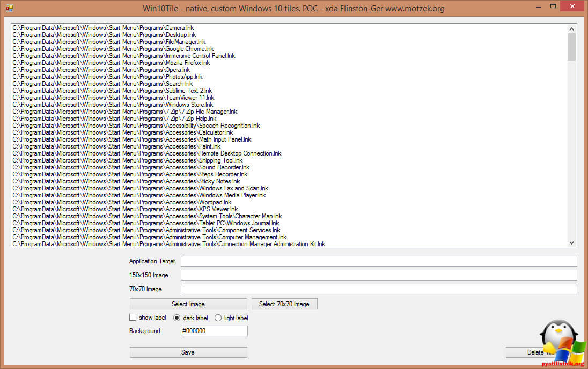Select the Snipping Tool.lnk entry
Screen dimensions: 588x369
click(128, 160)
